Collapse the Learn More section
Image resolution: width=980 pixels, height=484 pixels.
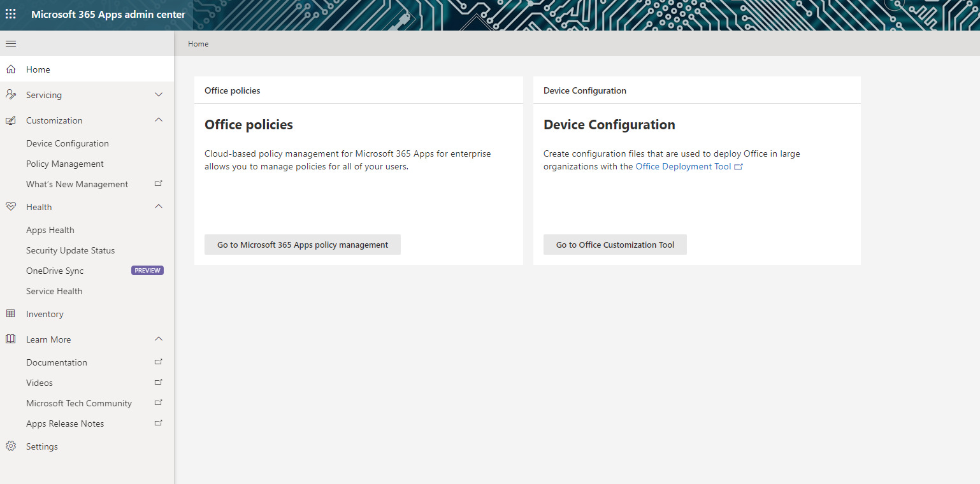coord(158,339)
